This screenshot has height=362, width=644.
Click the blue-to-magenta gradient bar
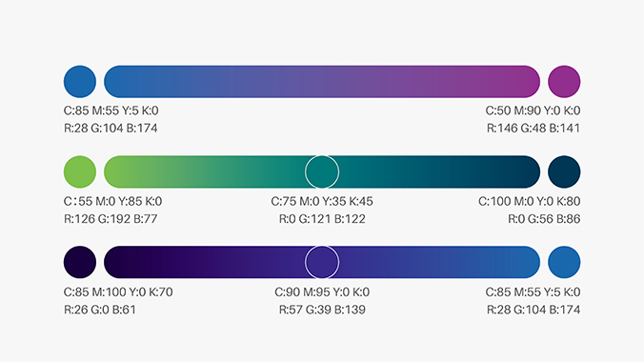coord(322,81)
